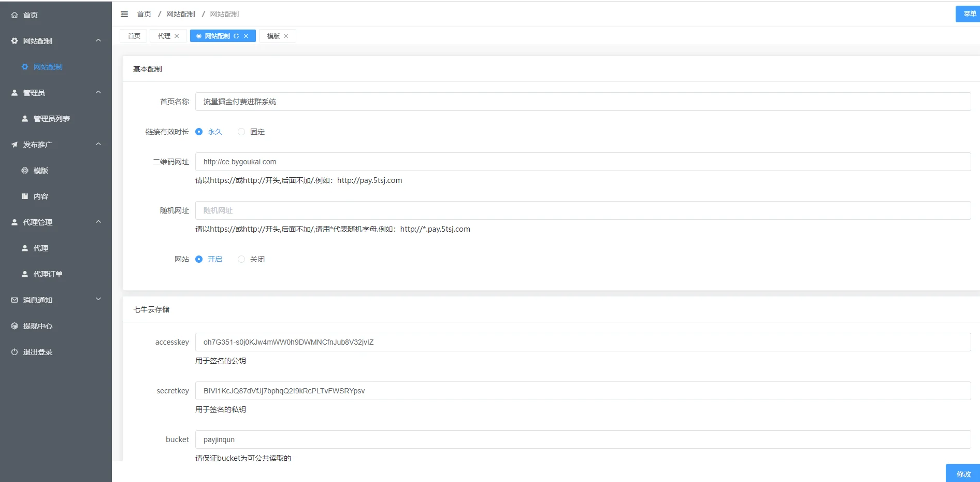Screen dimensions: 980x482
Task: Select the 永久 link duration option
Action: pyautogui.click(x=199, y=132)
